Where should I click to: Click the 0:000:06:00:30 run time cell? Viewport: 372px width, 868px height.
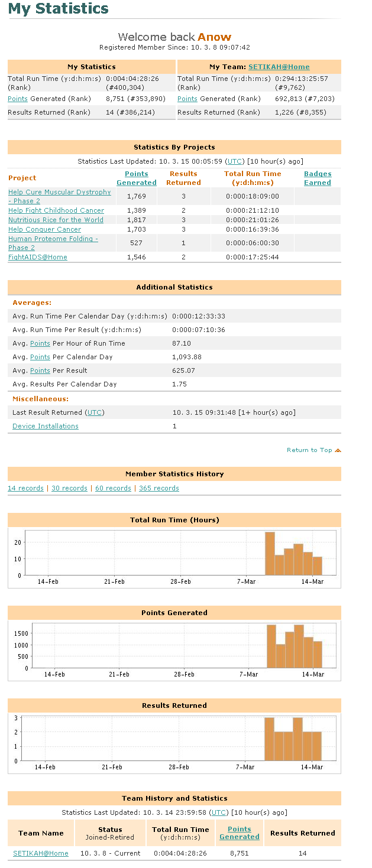[x=253, y=243]
